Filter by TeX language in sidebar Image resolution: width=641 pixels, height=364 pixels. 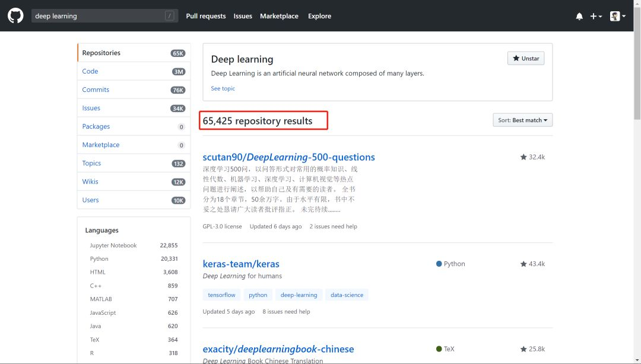134,340
